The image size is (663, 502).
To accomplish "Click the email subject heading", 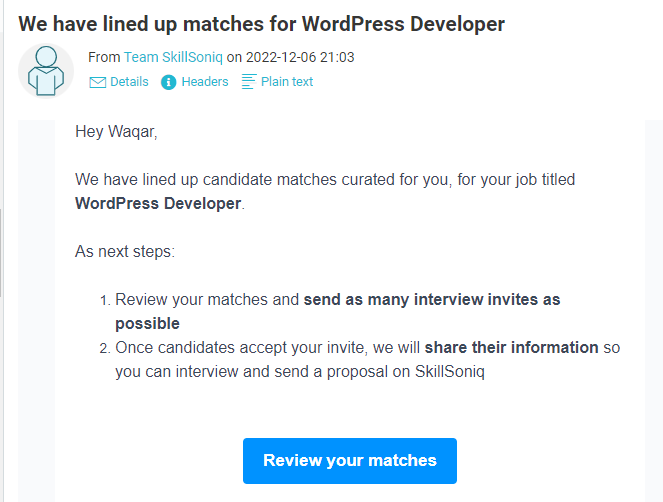I will pyautogui.click(x=261, y=22).
